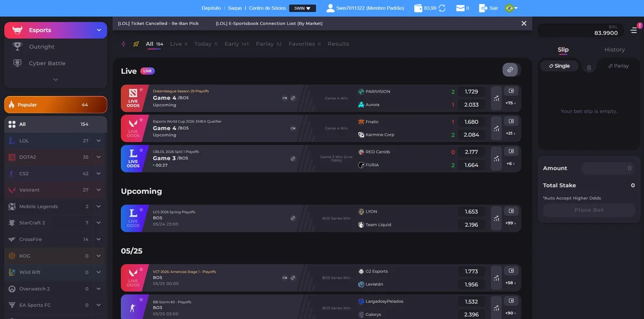Dismiss the notification ticker banner
This screenshot has width=644, height=319.
tap(524, 23)
